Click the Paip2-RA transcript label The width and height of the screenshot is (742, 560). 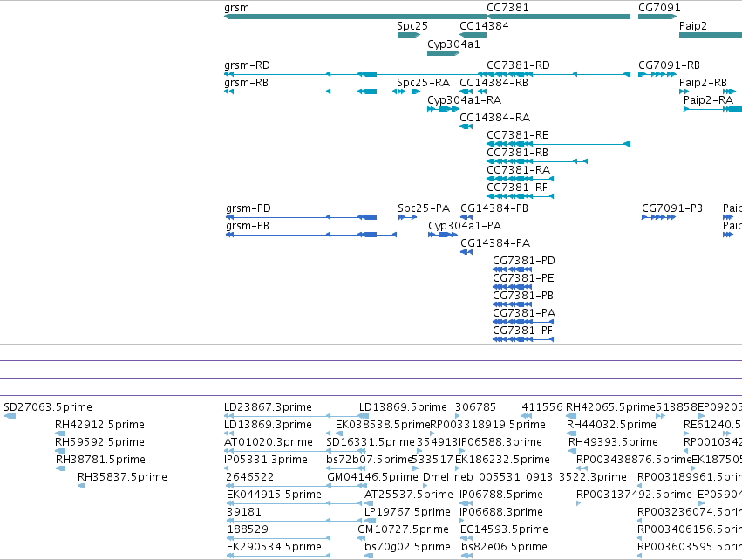708,100
